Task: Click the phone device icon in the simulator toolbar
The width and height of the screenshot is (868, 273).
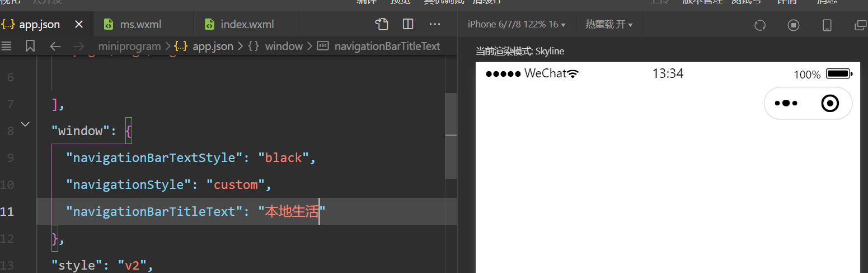Action: (x=827, y=25)
